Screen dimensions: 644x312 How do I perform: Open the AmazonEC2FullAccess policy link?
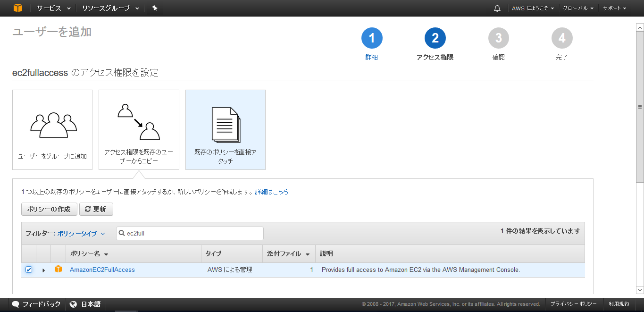click(x=102, y=270)
